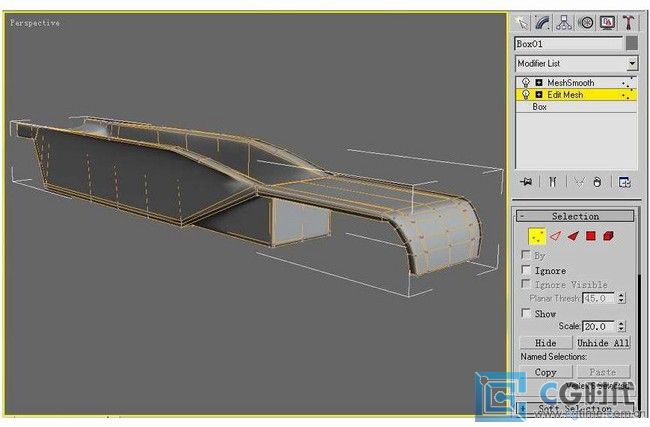Expand the MeshSmooth modifier plus sign
650x427 pixels.
pos(538,82)
